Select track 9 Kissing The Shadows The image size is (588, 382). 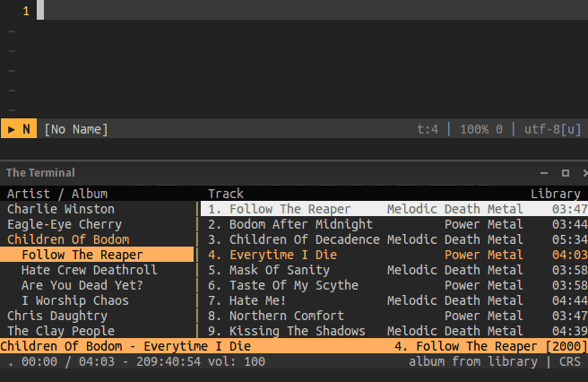click(394, 331)
